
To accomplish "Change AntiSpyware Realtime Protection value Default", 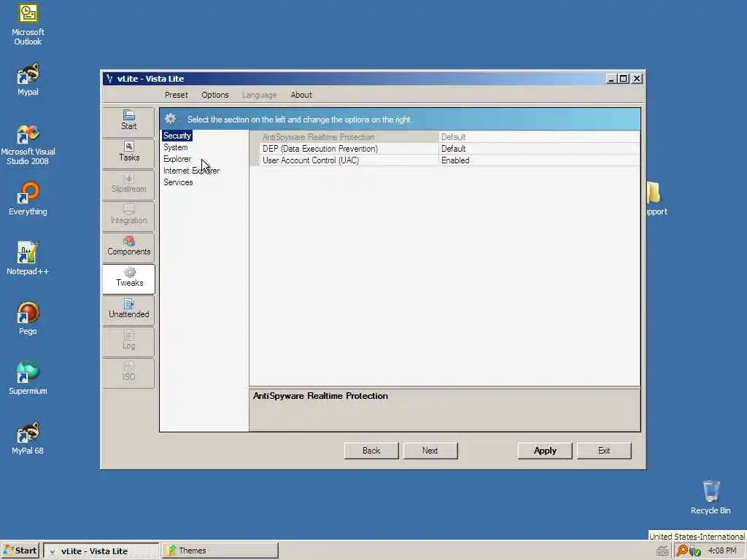I will pyautogui.click(x=539, y=136).
